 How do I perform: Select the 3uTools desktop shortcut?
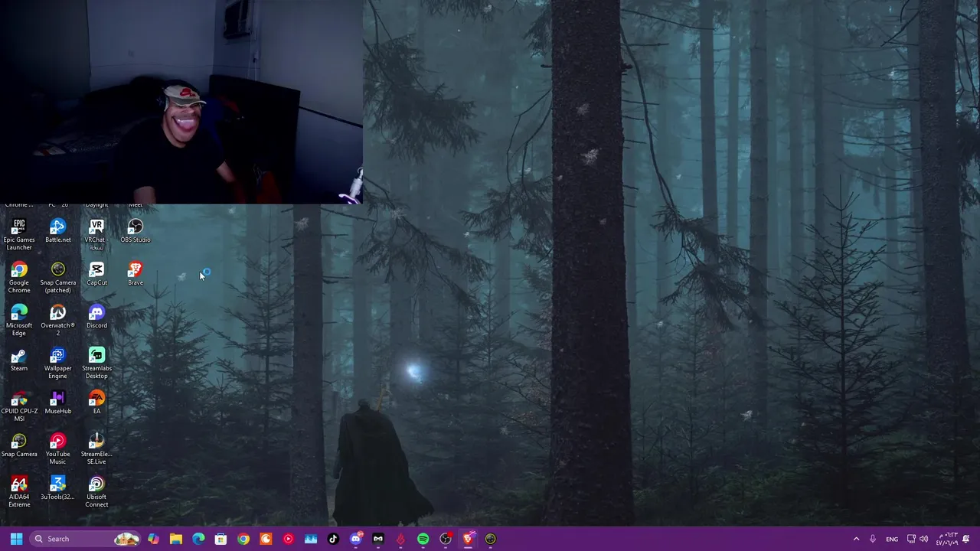[57, 488]
